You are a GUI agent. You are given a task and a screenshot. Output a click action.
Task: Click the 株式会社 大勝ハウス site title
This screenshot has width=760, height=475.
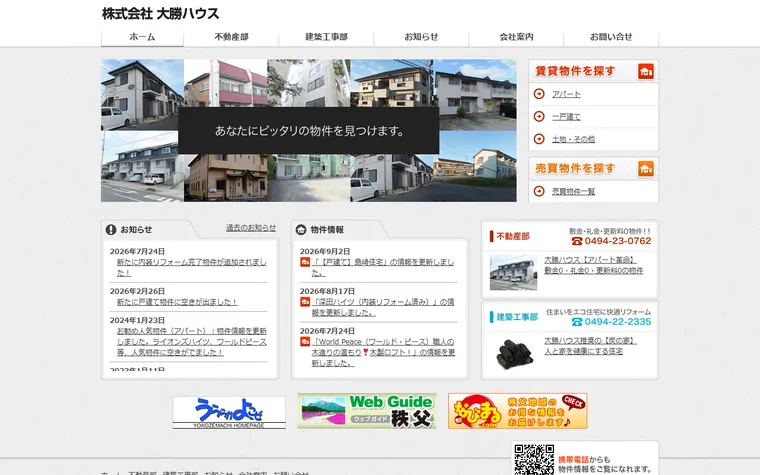coord(160,14)
